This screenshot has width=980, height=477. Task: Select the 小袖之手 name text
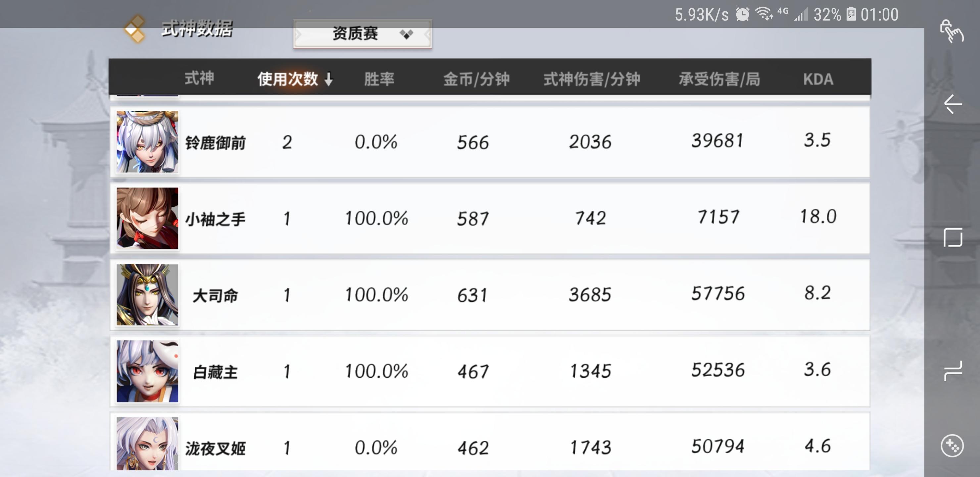coord(215,220)
